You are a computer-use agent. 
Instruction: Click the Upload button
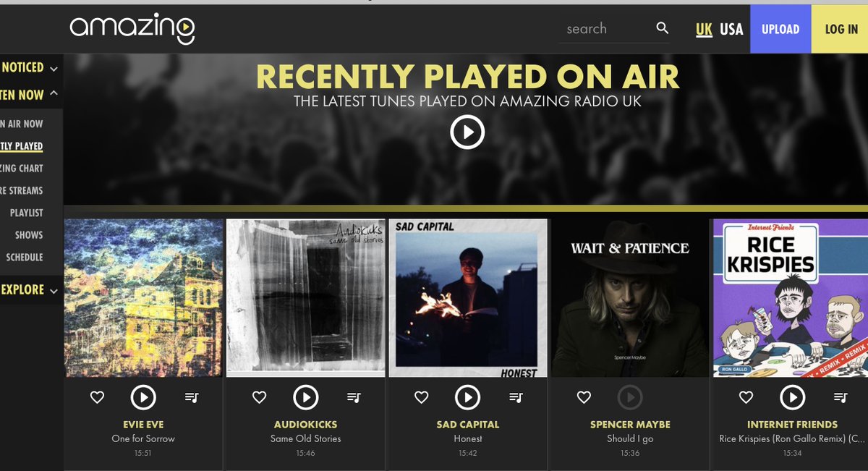pos(780,29)
